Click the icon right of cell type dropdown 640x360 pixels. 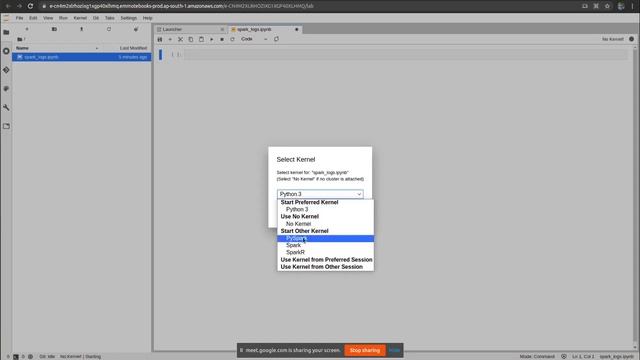click(276, 39)
